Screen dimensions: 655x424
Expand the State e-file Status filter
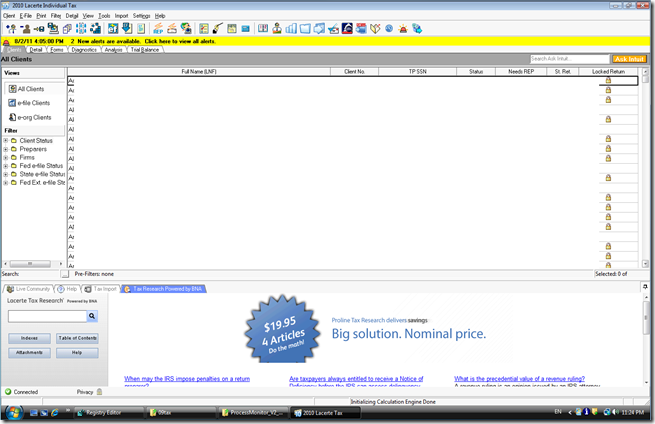(x=6, y=174)
